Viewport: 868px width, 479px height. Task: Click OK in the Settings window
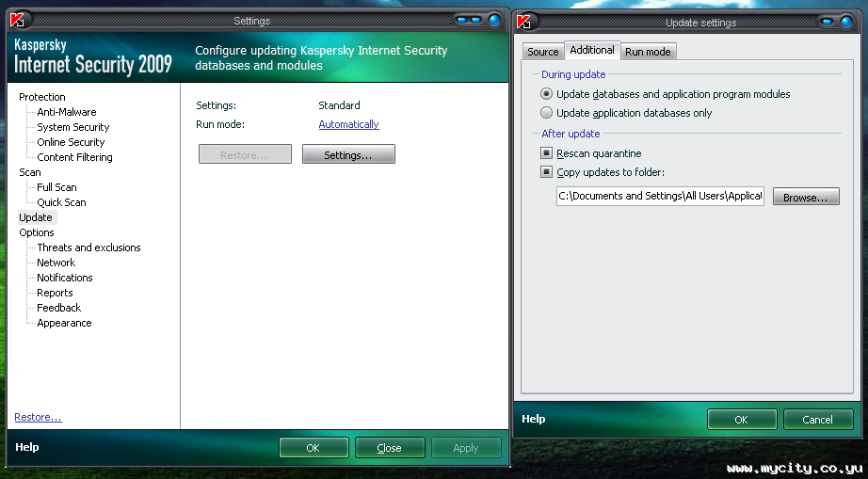[x=313, y=447]
